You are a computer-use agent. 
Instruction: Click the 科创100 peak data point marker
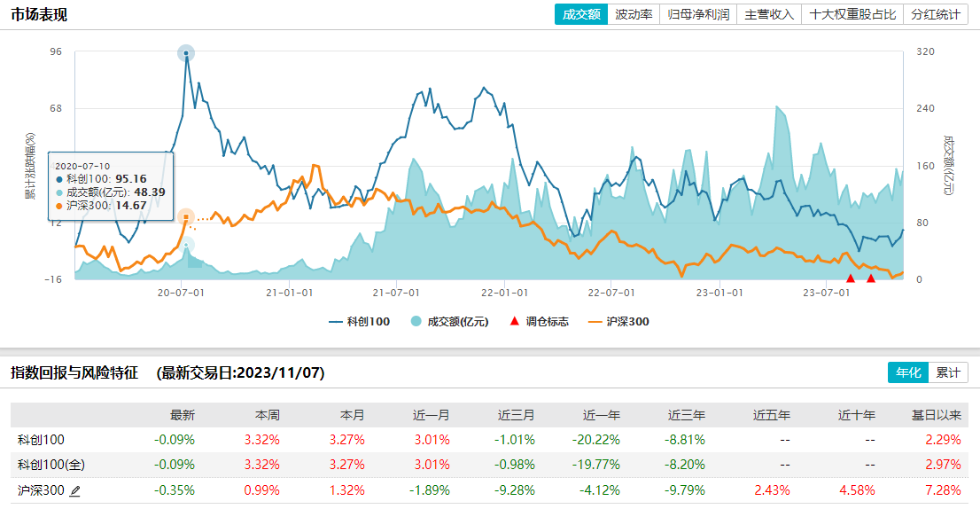pos(185,53)
